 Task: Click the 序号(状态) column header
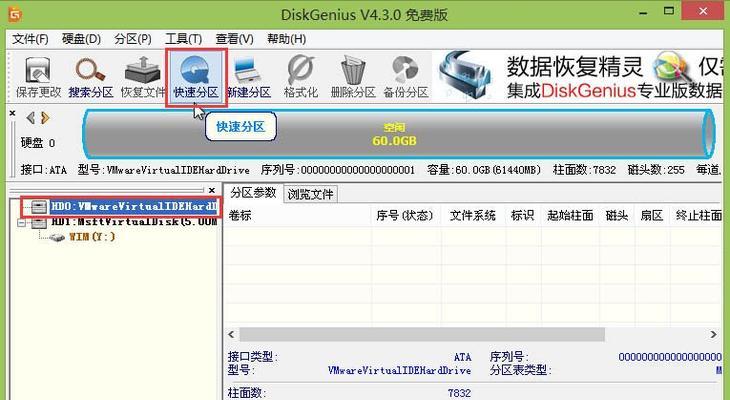(404, 216)
